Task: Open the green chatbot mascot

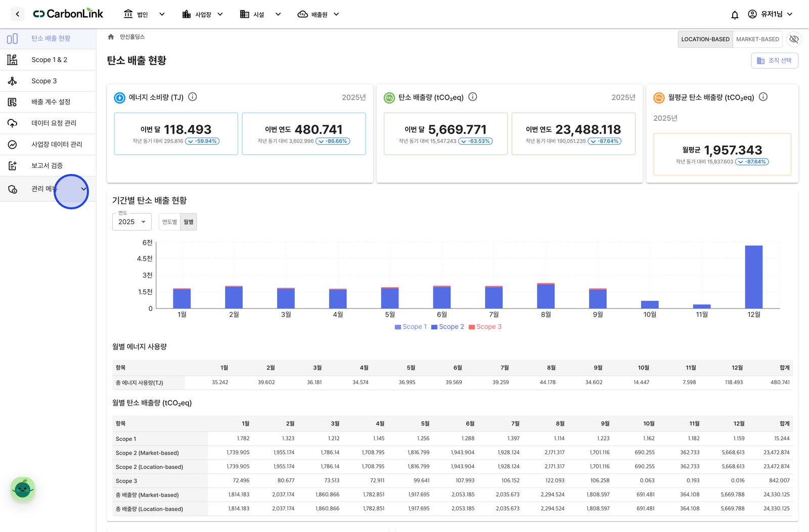Action: (23, 489)
